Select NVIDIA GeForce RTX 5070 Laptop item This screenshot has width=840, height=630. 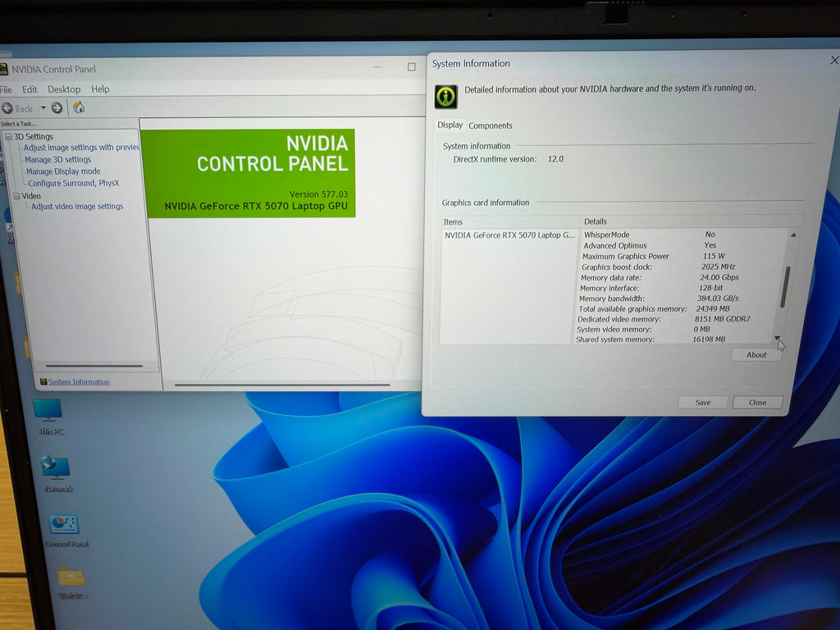click(509, 235)
